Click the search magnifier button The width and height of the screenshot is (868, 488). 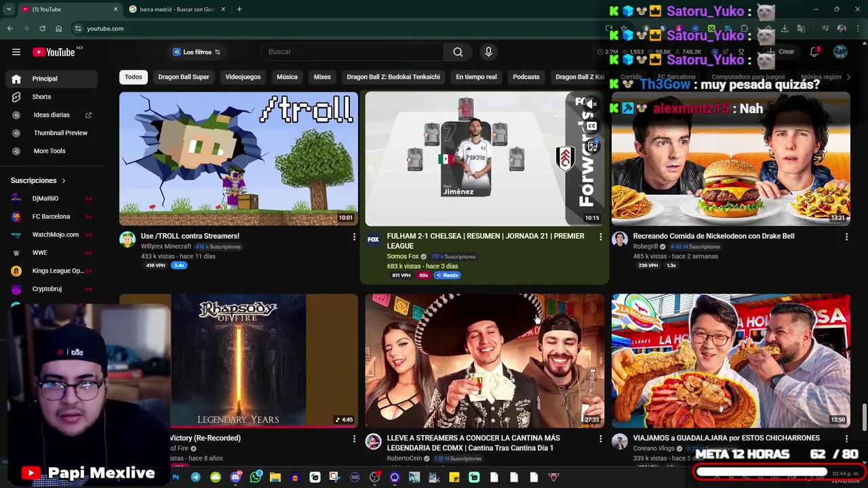[458, 52]
